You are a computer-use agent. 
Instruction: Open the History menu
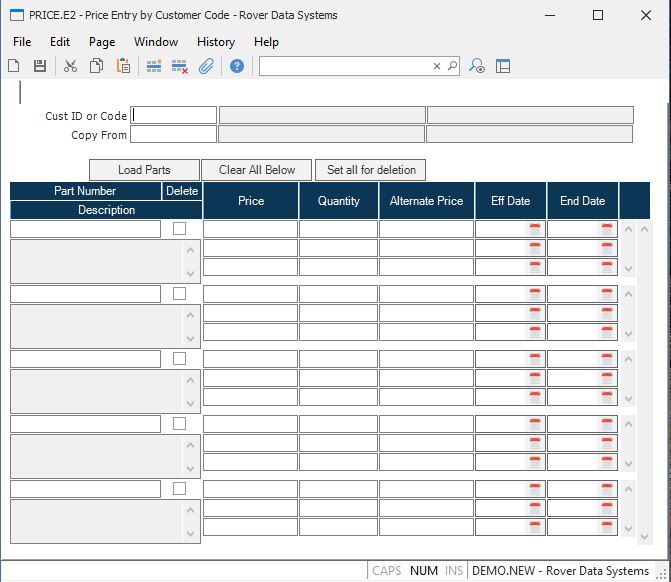click(216, 42)
